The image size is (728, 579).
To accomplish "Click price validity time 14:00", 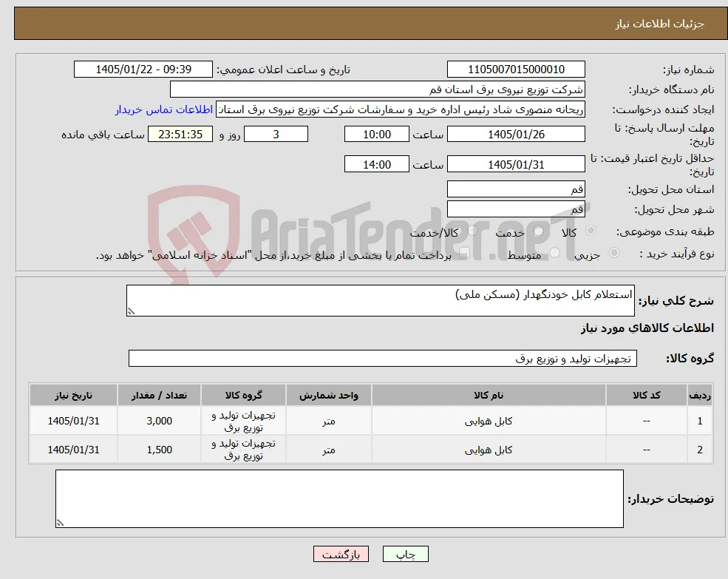I will (376, 164).
